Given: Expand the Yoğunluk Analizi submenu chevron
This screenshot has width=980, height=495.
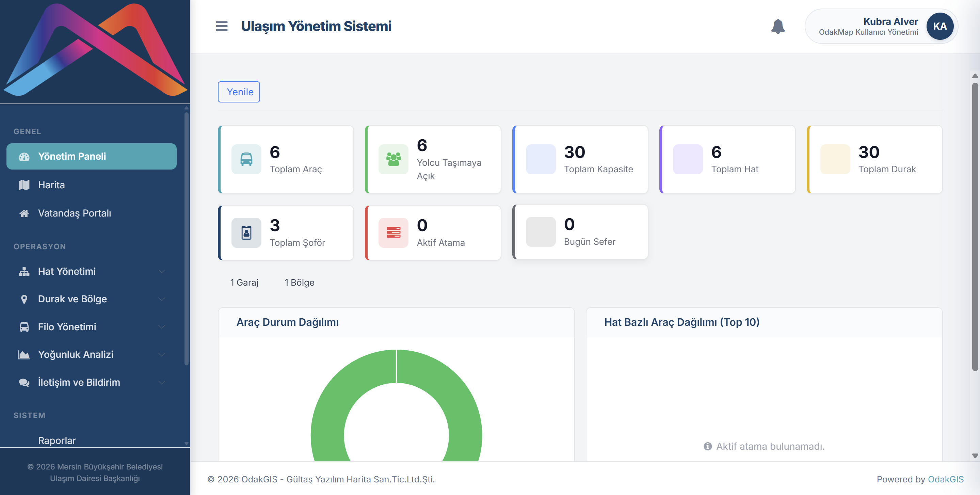Looking at the screenshot, I should tap(162, 355).
